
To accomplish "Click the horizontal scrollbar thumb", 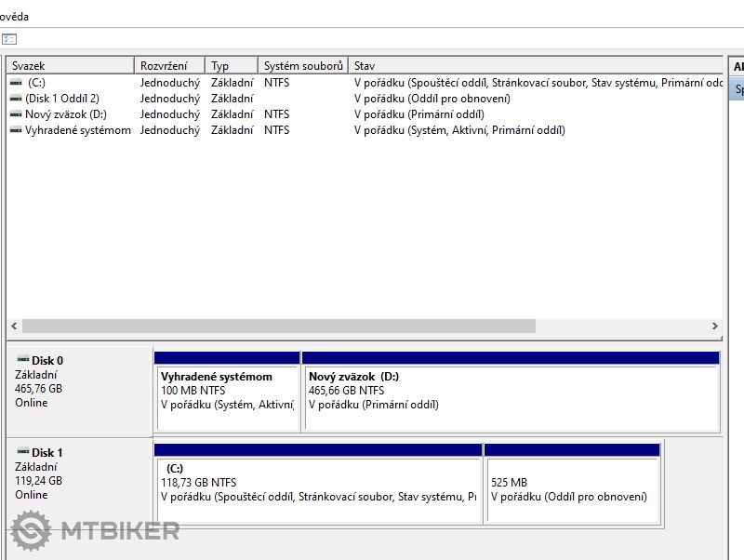I will 279,327.
